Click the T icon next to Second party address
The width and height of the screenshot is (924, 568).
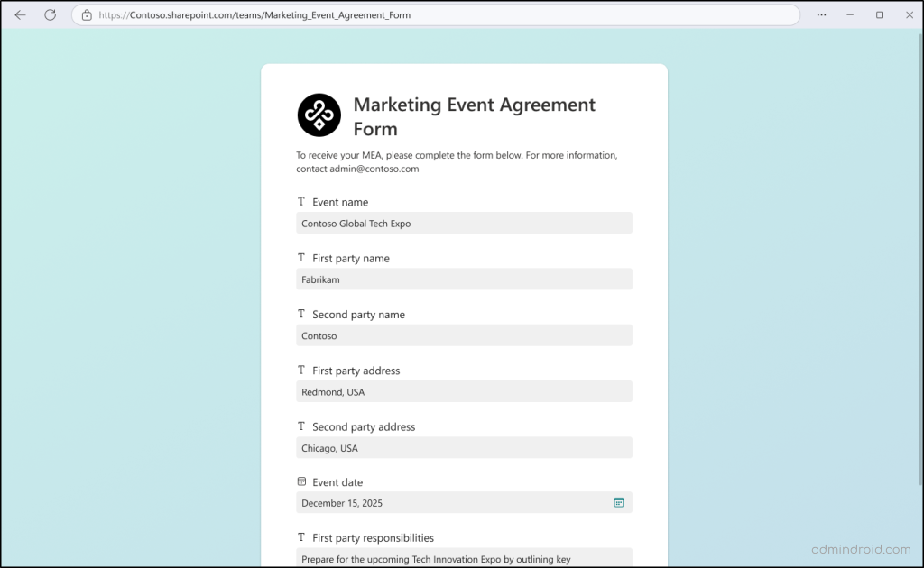click(301, 426)
